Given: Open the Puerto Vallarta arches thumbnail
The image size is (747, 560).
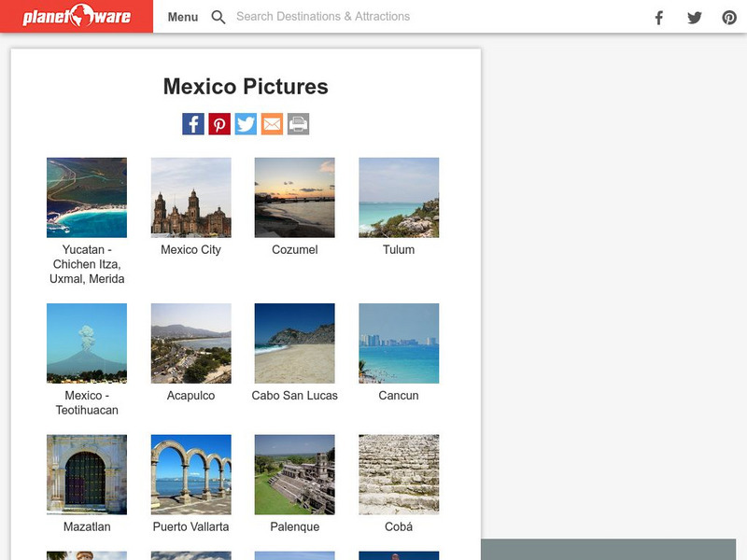Looking at the screenshot, I should click(x=190, y=474).
